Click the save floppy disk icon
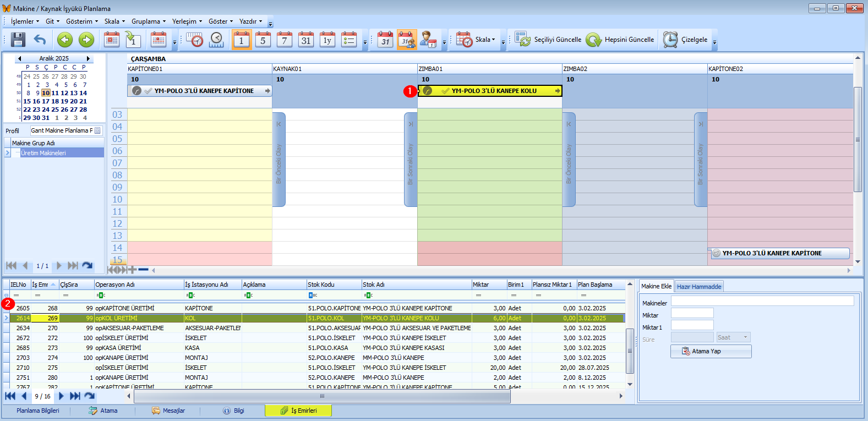This screenshot has width=868, height=421. pyautogui.click(x=18, y=40)
